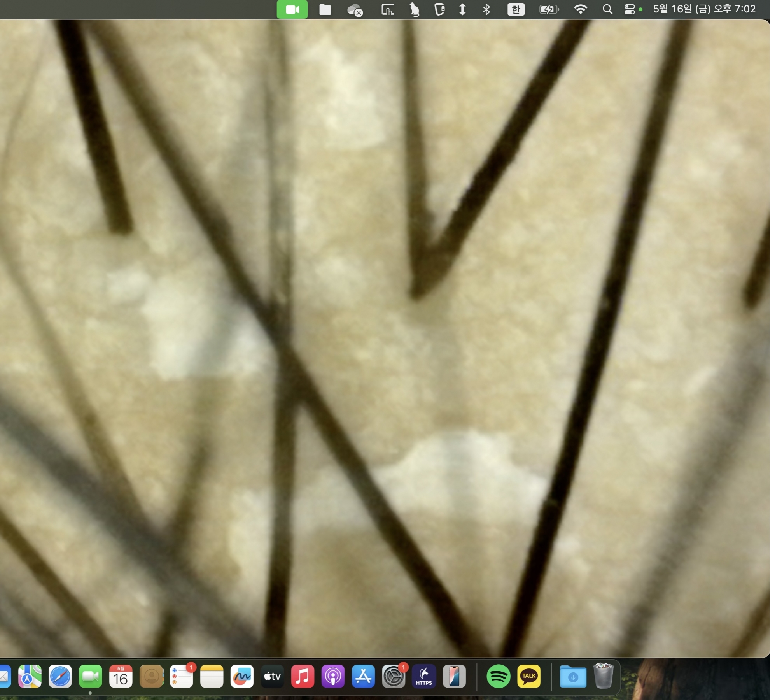The height and width of the screenshot is (700, 770).
Task: Open Contacts from the Dock
Action: click(x=151, y=677)
